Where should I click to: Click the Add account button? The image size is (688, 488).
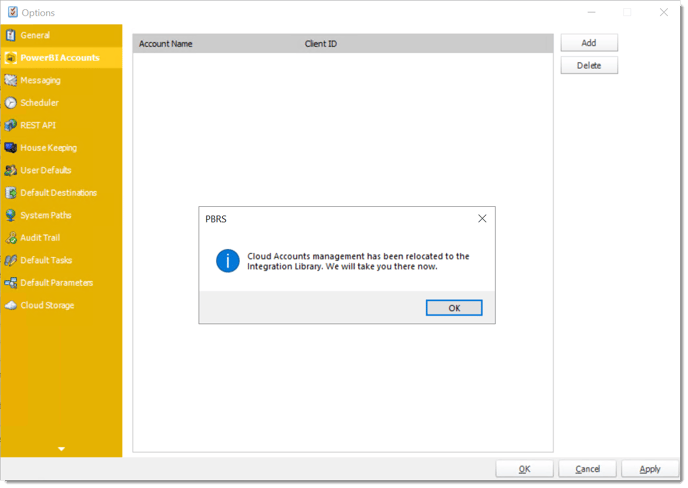click(x=589, y=43)
